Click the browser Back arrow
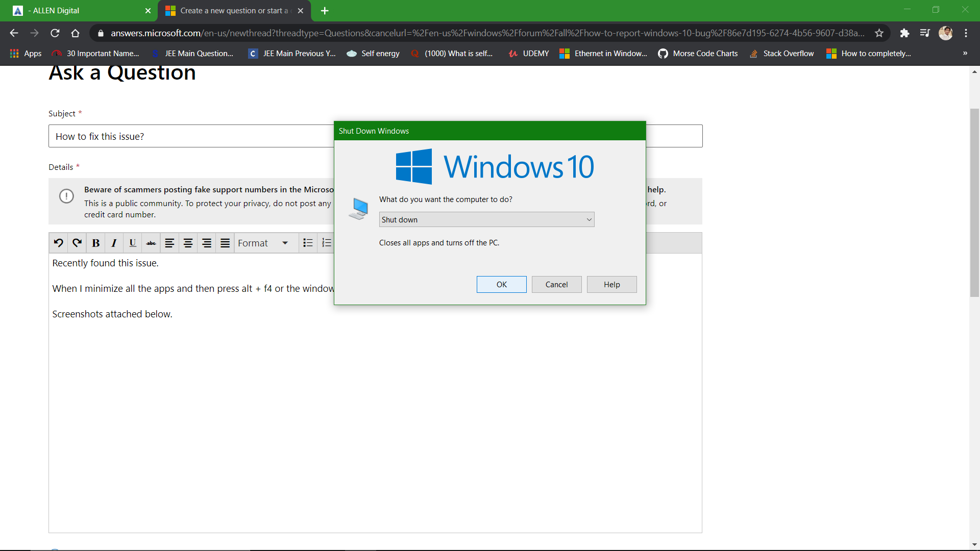This screenshot has height=551, width=980. (14, 33)
